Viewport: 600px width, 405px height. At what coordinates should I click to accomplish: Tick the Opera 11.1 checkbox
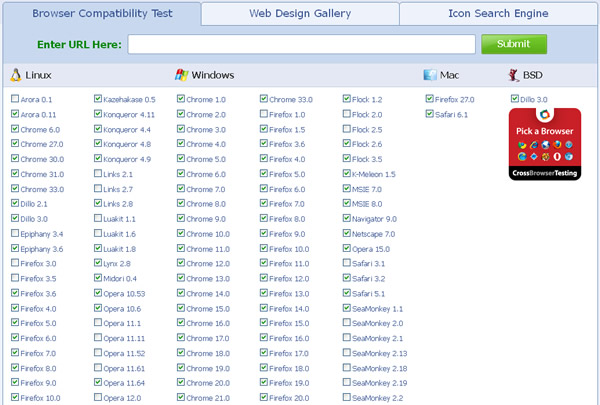click(98, 324)
